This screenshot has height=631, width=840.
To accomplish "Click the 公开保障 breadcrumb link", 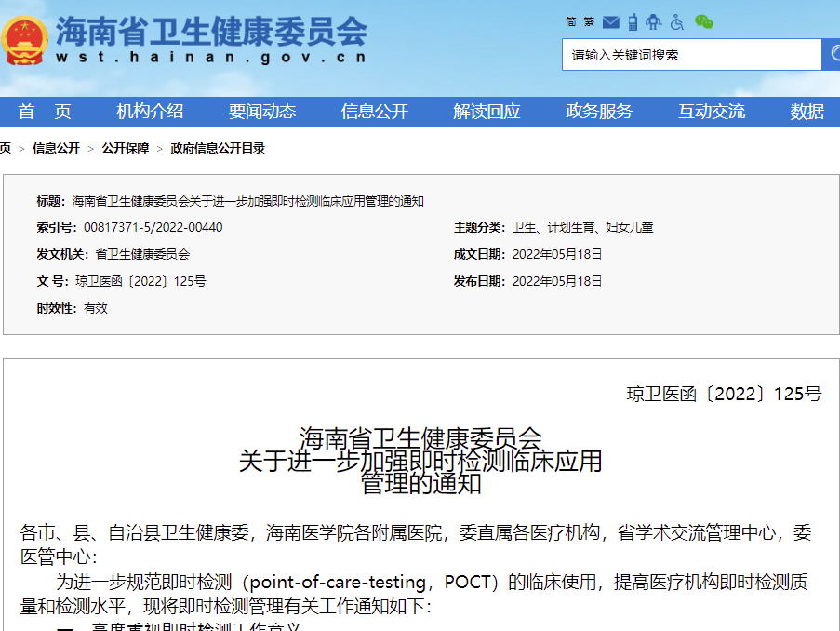I will [x=126, y=148].
